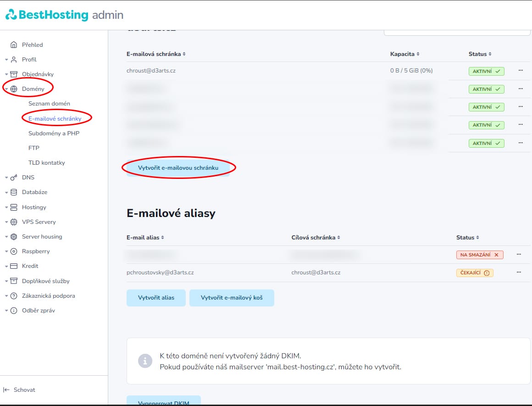This screenshot has height=406, width=532.
Task: Click Vygenerovat DKIM button
Action: (164, 400)
